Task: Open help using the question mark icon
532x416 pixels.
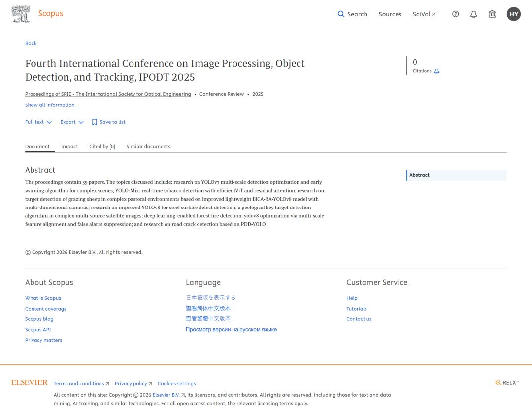Action: (455, 14)
